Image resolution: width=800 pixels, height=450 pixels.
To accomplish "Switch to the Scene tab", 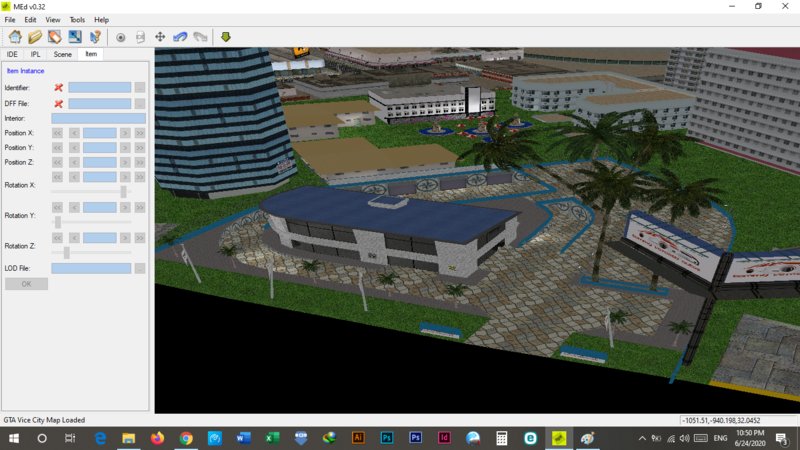I will (x=62, y=54).
